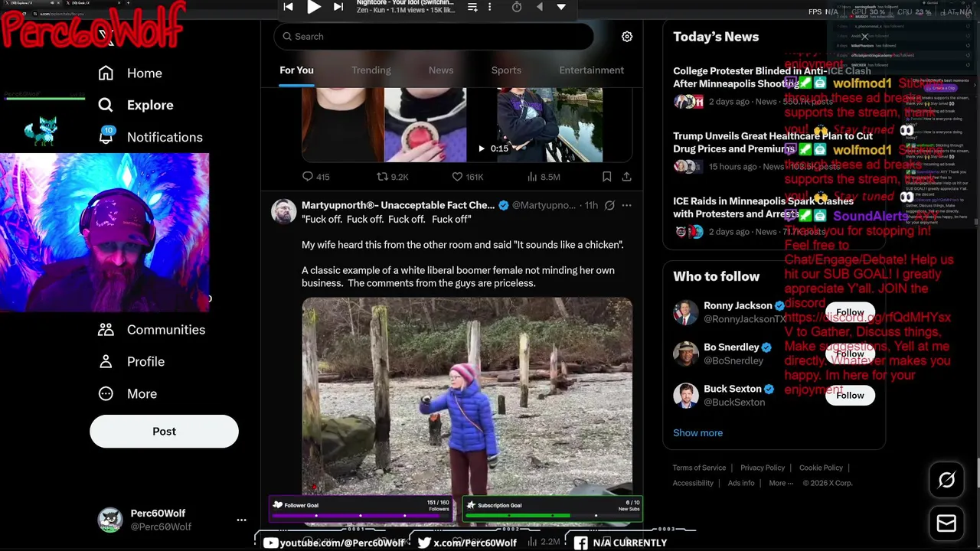
Task: Open Home from the X sidebar
Action: pyautogui.click(x=130, y=73)
